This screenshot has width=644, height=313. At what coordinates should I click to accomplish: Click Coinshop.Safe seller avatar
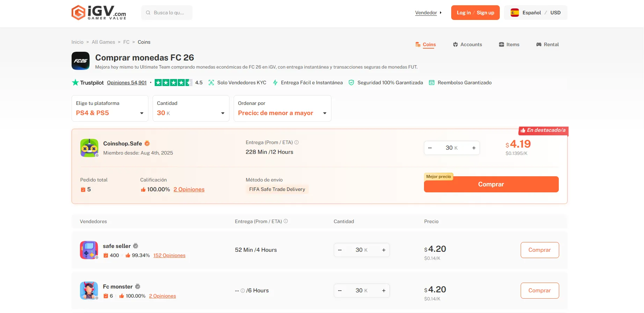pyautogui.click(x=89, y=148)
